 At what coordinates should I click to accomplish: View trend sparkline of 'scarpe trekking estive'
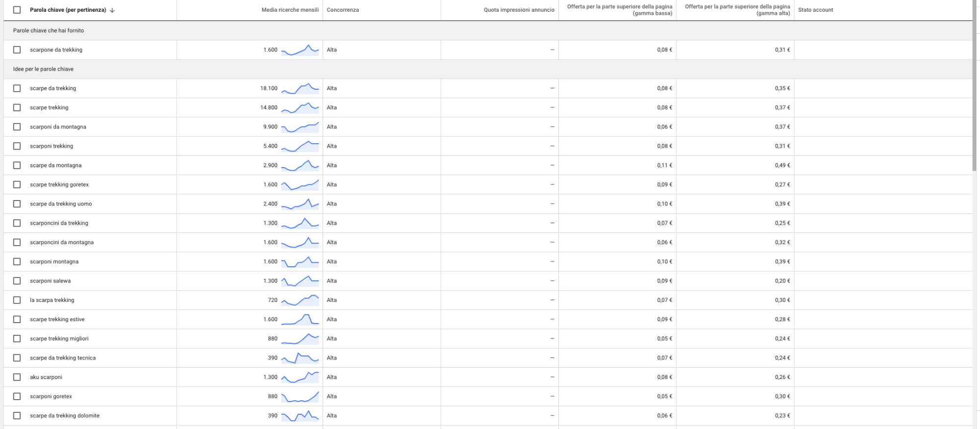[x=300, y=319]
